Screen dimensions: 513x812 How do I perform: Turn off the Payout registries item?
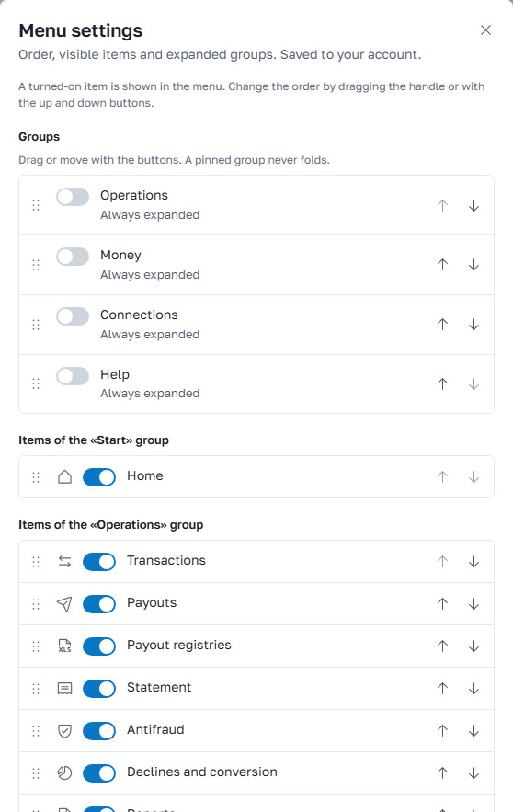click(x=99, y=646)
